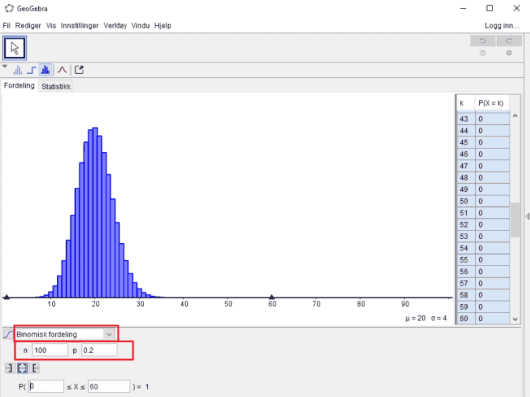Toggle the cumulative distribution icon
This screenshot has width=530, height=397.
(x=8, y=334)
